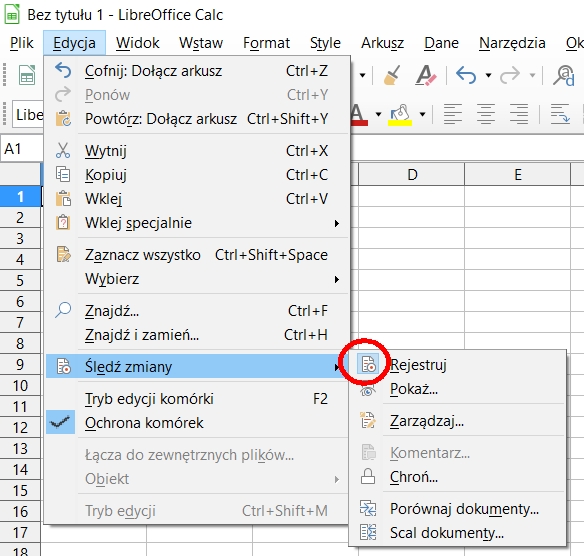Click Chroń... in the submenu
Viewport: 584px width, 556px height.
458,477
